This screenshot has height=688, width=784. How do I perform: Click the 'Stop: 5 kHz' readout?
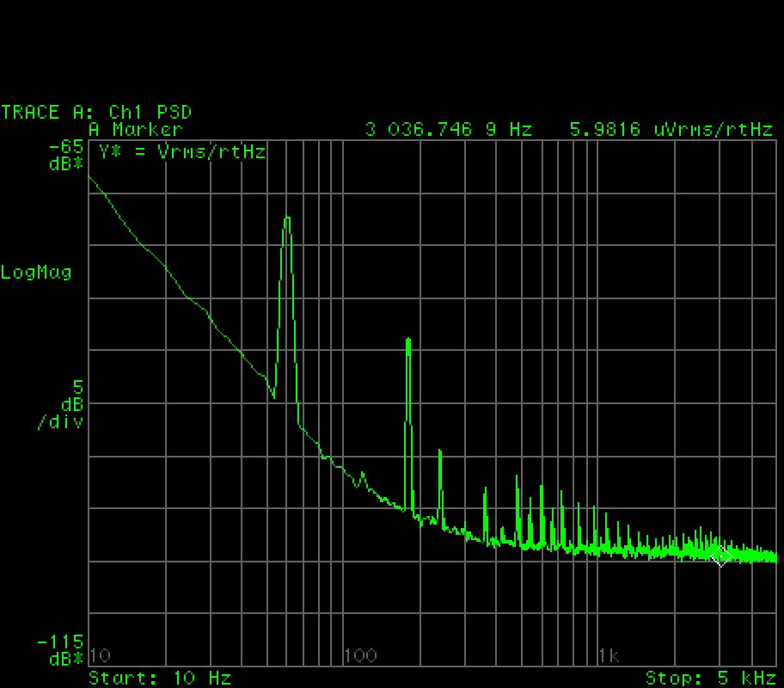710,678
